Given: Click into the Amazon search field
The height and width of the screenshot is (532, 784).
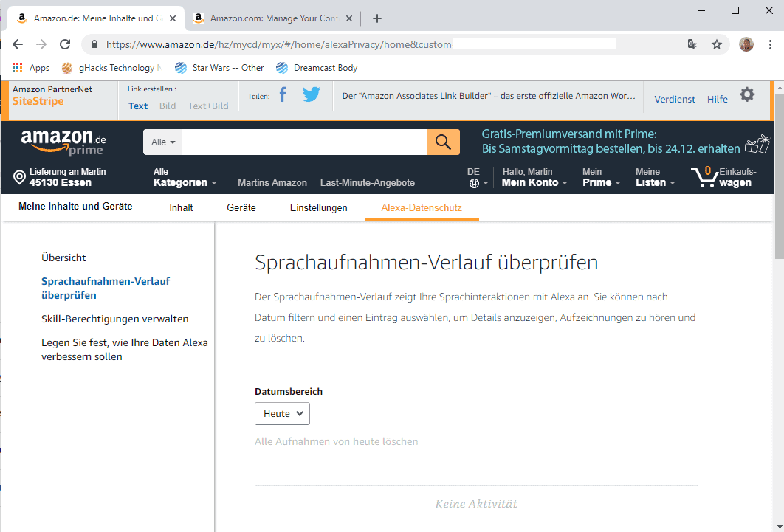Looking at the screenshot, I should [304, 142].
